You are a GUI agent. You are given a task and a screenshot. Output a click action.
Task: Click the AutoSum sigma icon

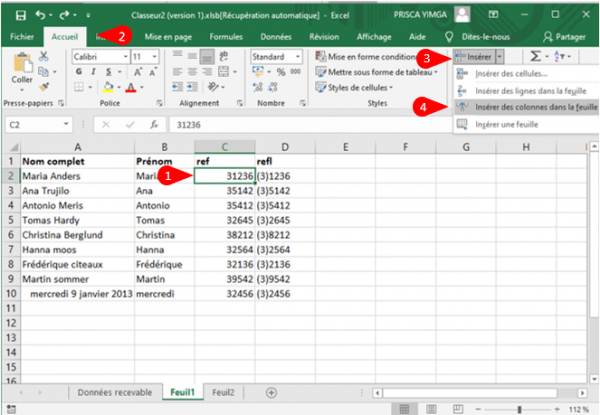[535, 57]
